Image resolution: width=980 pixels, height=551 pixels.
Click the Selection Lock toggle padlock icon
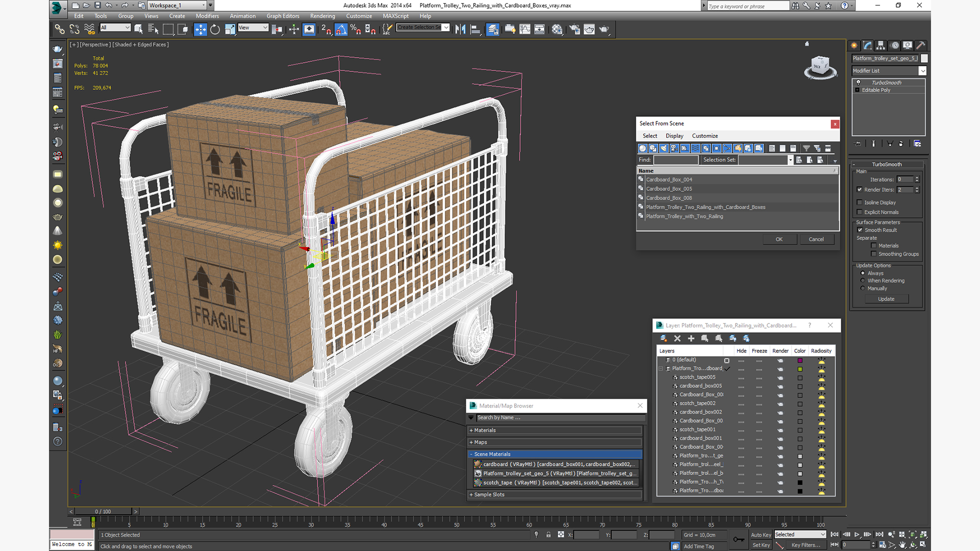coord(548,535)
